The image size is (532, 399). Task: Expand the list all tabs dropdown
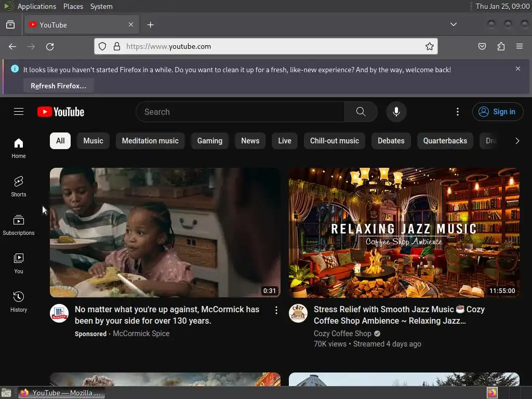453,24
